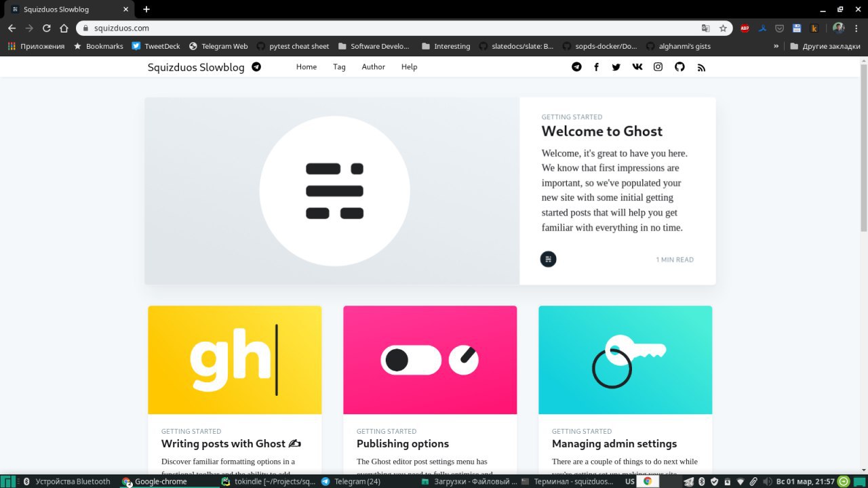The image size is (868, 488).
Task: Click the Squizduos Slowblog site title
Action: (196, 67)
